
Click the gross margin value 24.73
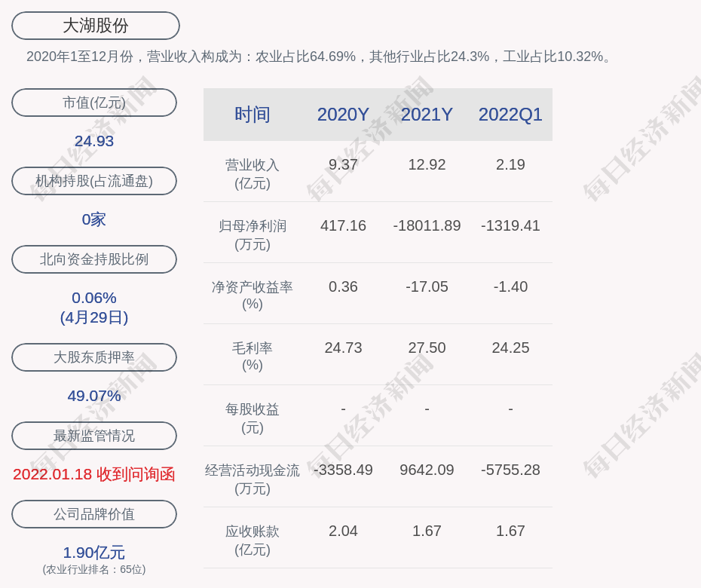[344, 348]
